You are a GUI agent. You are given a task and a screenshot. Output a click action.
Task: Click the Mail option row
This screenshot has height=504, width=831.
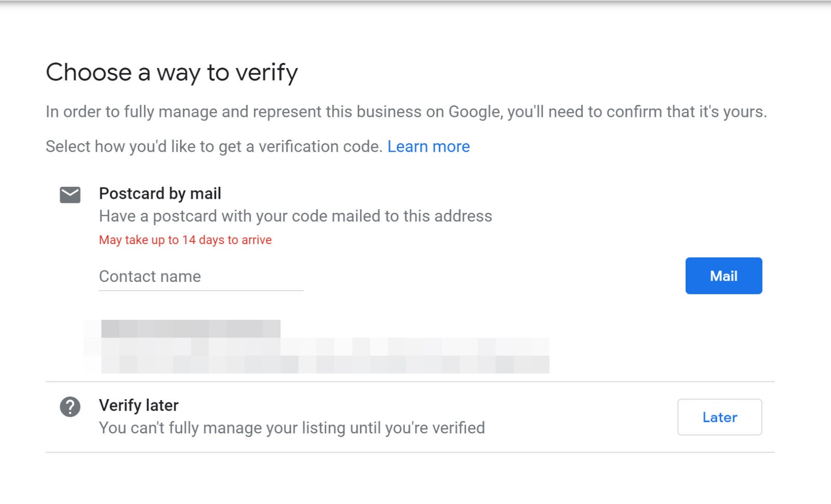[723, 276]
